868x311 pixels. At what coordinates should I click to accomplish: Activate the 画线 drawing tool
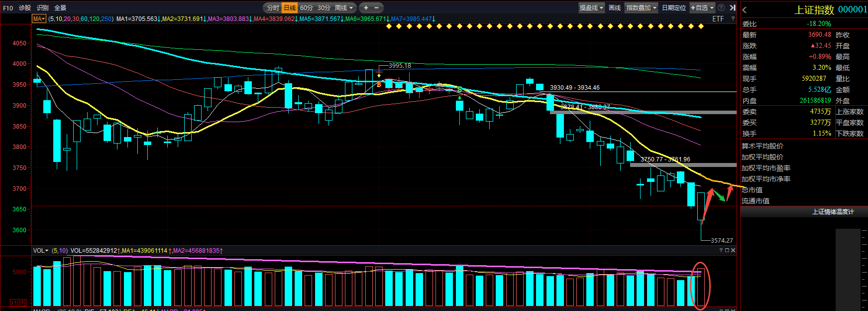pyautogui.click(x=615, y=8)
